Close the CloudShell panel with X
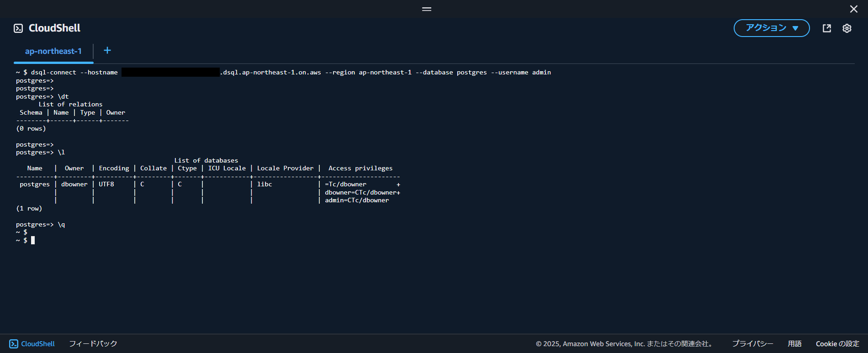 click(853, 9)
